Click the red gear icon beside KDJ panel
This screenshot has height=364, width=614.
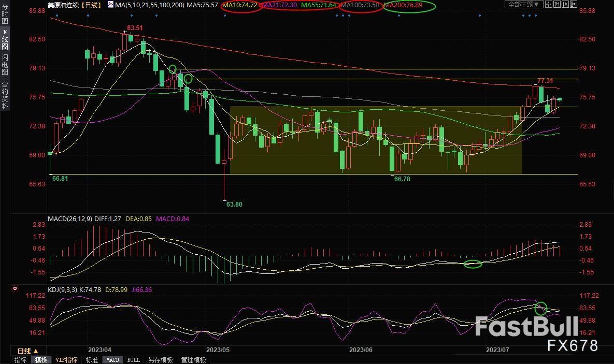coord(15,288)
